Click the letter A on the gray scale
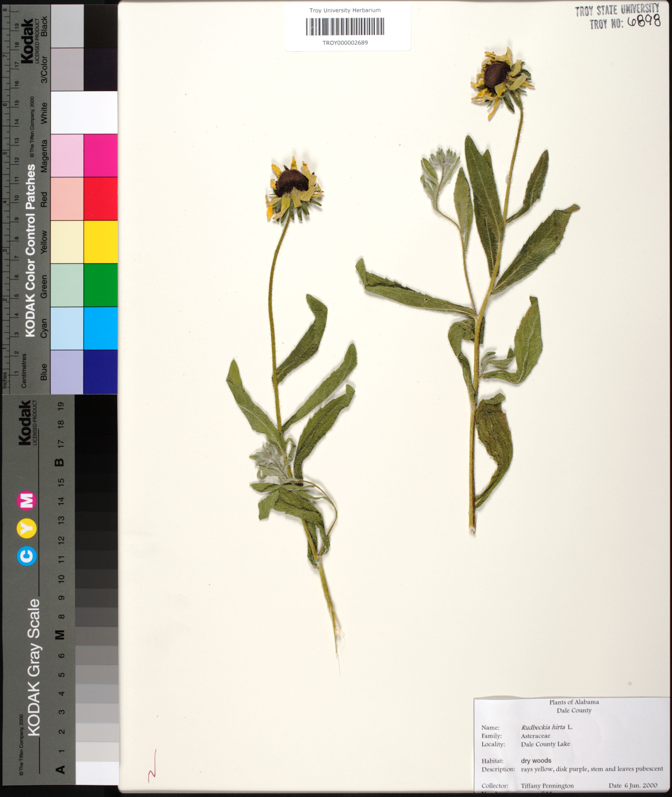This screenshot has height=797, width=672. point(60,769)
